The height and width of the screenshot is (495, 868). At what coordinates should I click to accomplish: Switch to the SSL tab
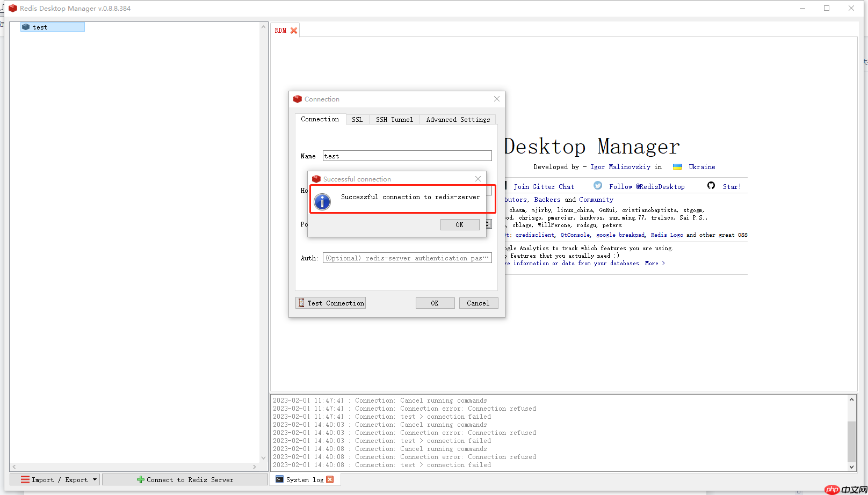coord(357,120)
